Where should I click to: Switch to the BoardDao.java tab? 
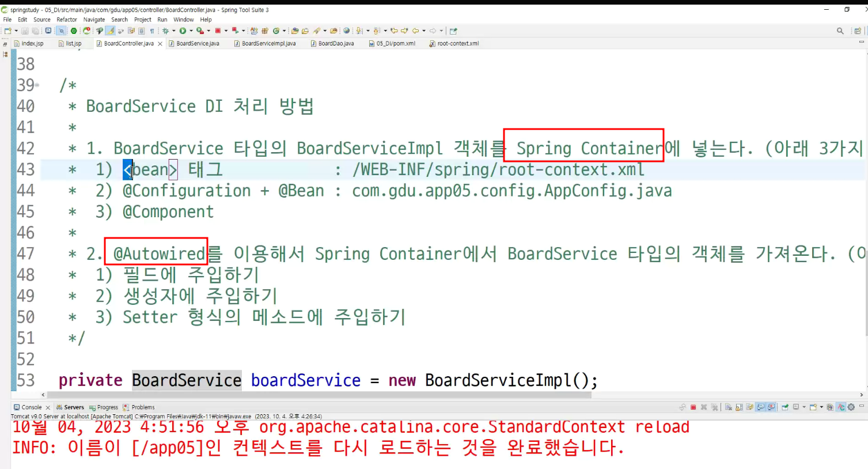click(x=332, y=43)
